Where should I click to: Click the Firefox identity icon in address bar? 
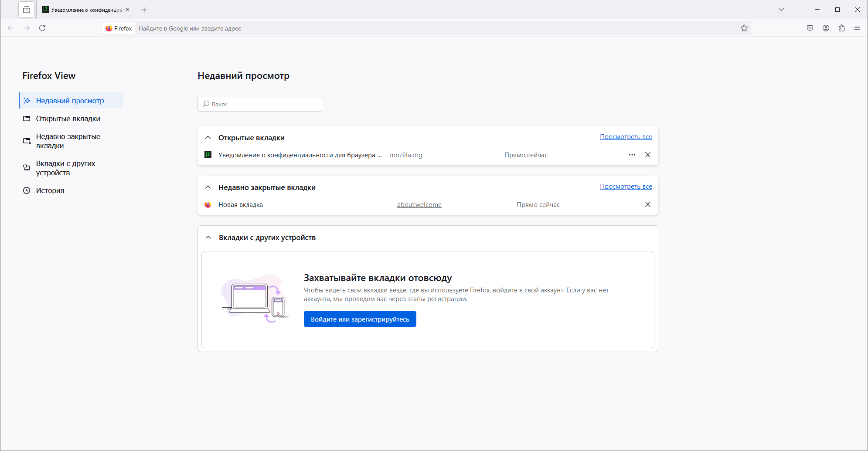tap(119, 28)
